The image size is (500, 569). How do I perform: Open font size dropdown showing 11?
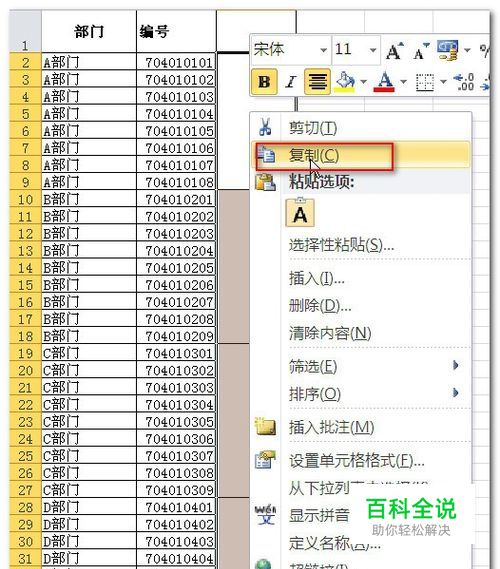373,50
